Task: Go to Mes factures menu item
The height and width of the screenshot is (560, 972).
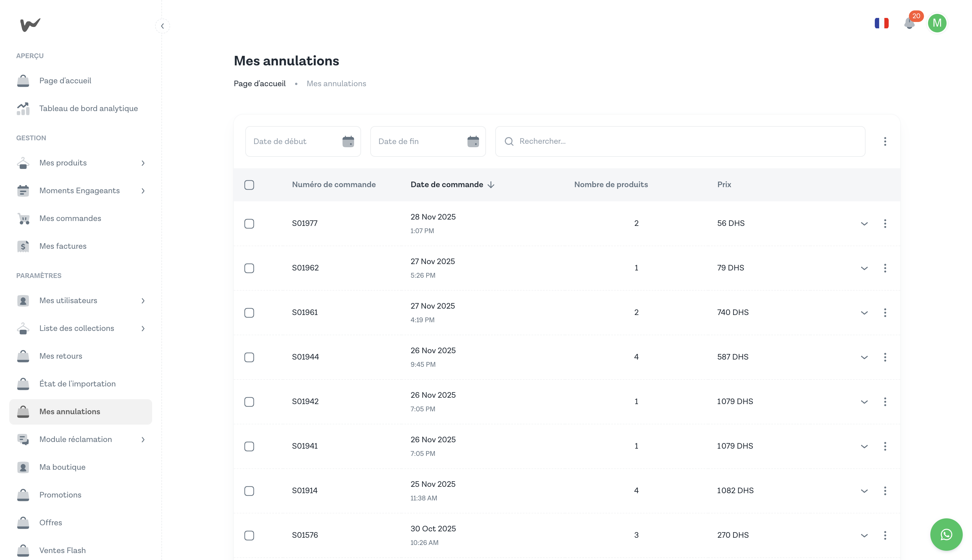Action: coord(63,246)
